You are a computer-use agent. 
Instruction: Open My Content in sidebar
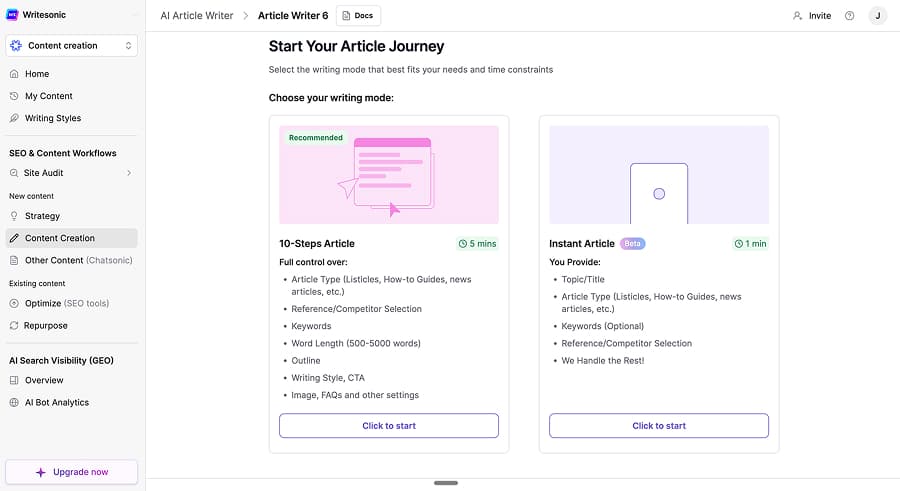tap(48, 96)
